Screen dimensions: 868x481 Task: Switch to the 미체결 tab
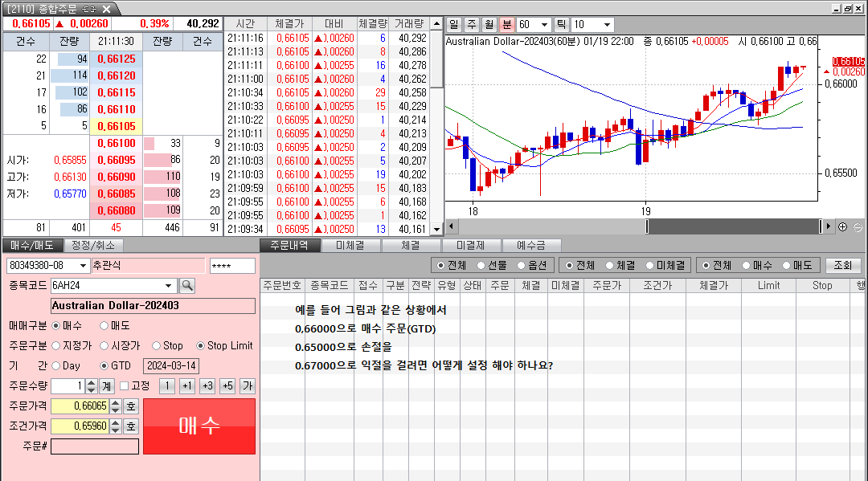[350, 246]
